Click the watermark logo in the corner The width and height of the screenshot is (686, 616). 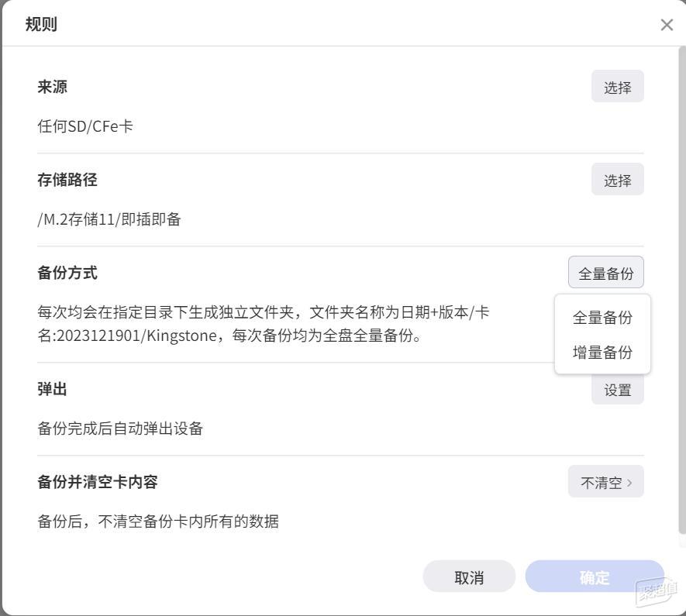(657, 592)
